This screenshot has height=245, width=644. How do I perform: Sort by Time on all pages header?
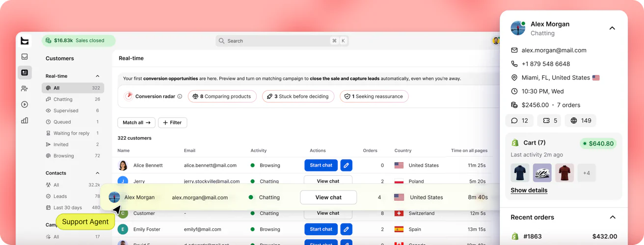[x=469, y=150]
